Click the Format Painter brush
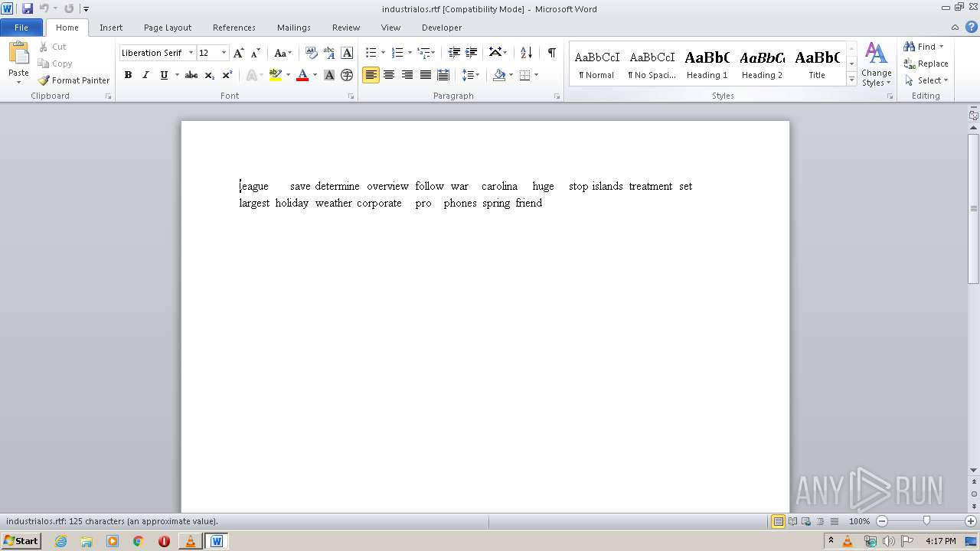Viewport: 980px width, 551px height. click(x=44, y=80)
